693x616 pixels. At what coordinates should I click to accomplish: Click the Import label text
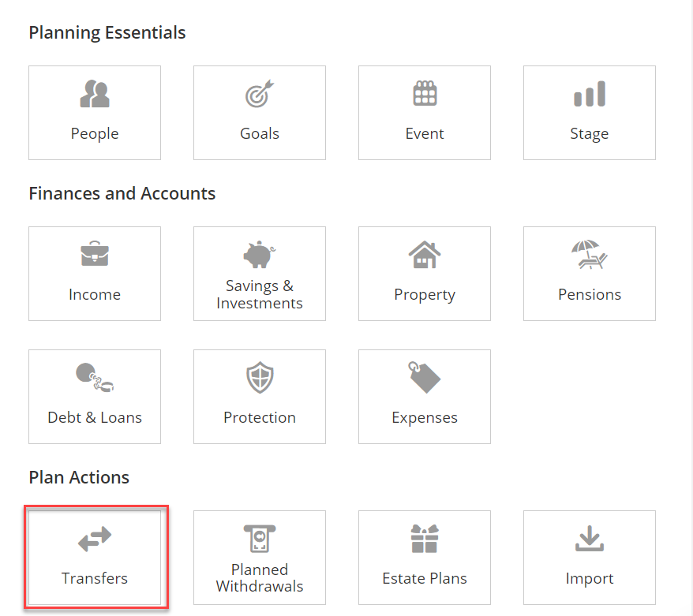589,578
